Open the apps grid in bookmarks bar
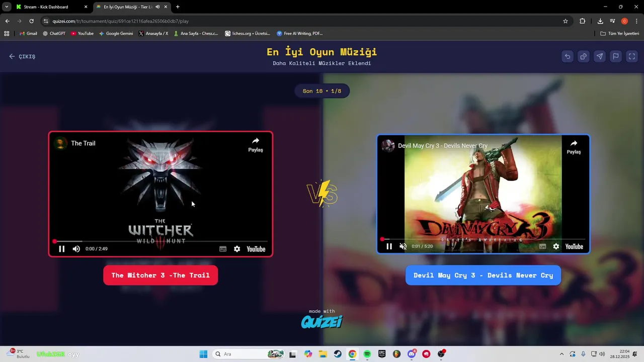Viewport: 644px width, 362px height. tap(7, 34)
